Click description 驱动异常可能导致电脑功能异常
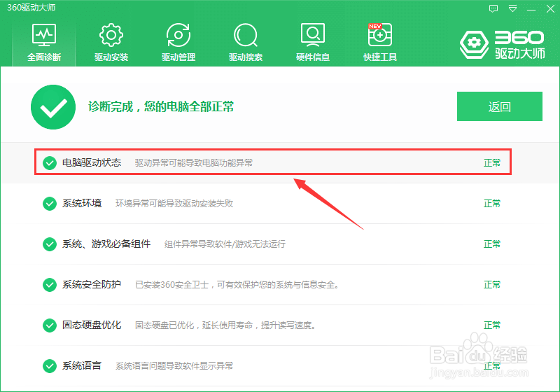Image resolution: width=560 pixels, height=392 pixels. (x=194, y=163)
